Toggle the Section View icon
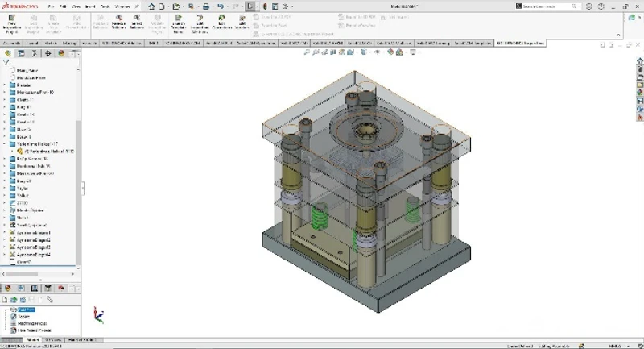This screenshot has width=644, height=349. click(333, 52)
